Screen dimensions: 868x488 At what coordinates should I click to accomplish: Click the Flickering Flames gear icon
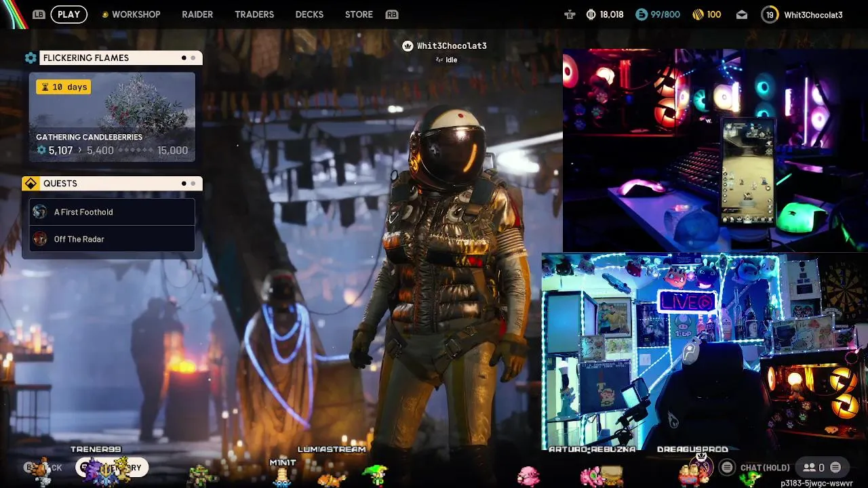(x=31, y=58)
